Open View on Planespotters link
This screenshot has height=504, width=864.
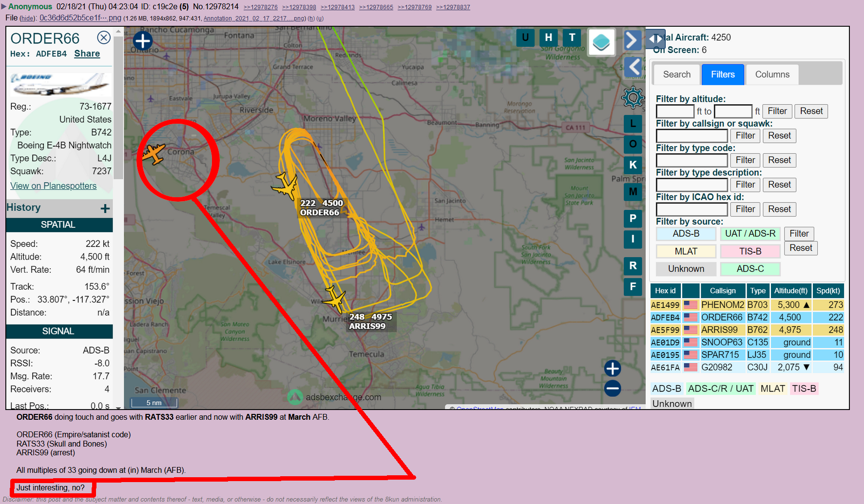[54, 186]
